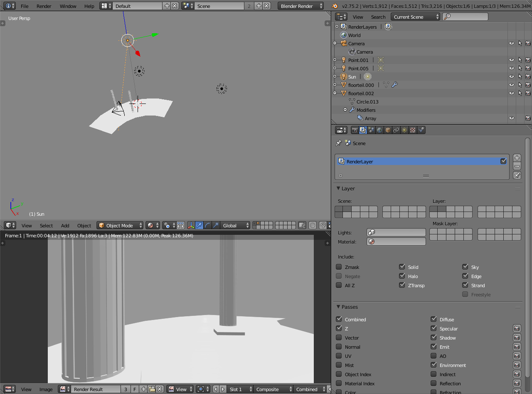Open image file with folder icon in image editor

pos(152,389)
